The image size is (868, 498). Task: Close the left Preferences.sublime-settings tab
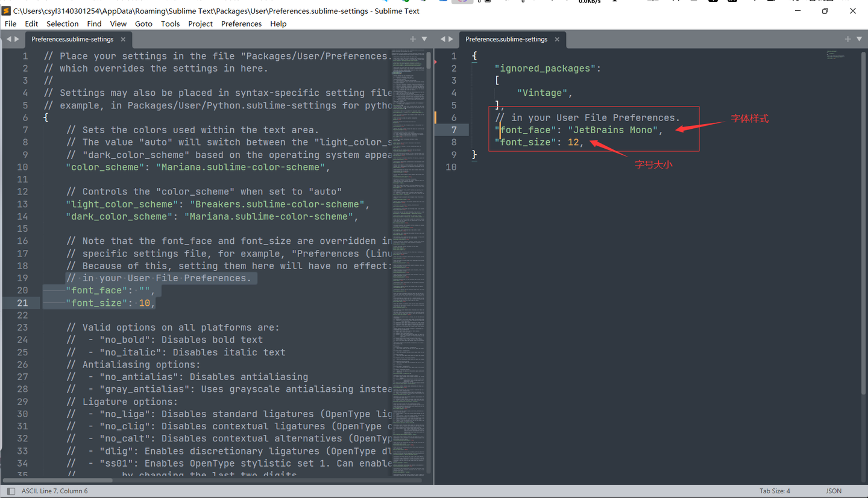click(122, 39)
